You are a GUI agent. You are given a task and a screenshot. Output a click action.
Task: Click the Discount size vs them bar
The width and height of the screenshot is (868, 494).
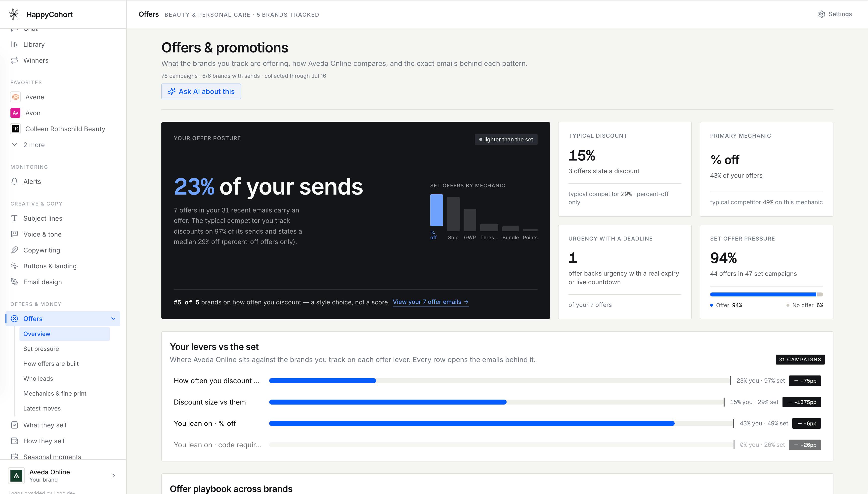[x=496, y=402]
